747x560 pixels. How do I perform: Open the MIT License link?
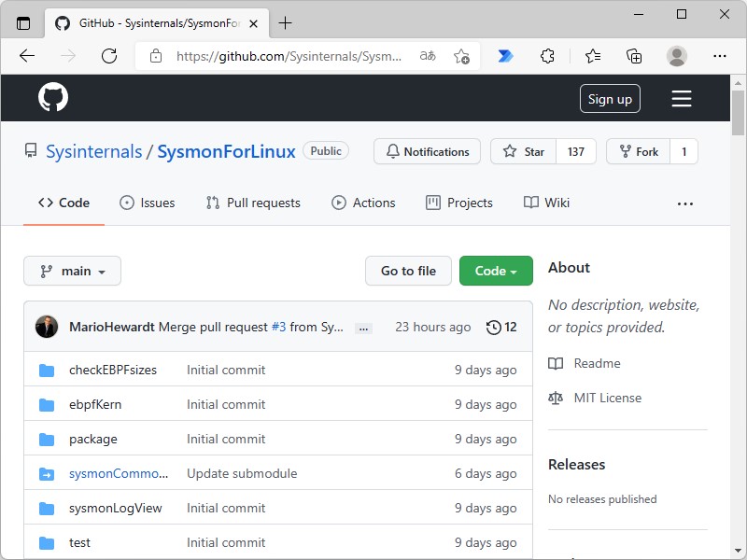point(608,398)
